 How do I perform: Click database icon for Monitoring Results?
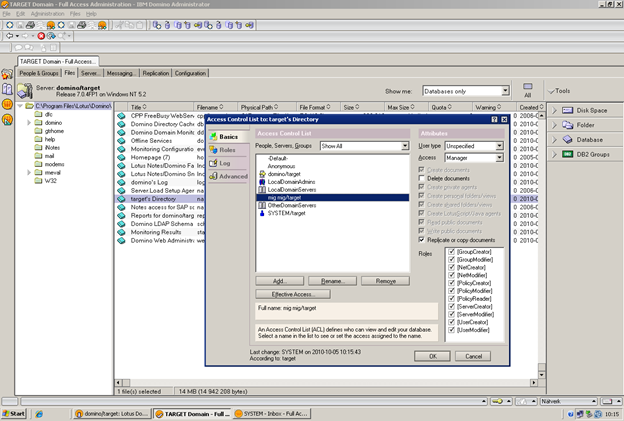[121, 232]
